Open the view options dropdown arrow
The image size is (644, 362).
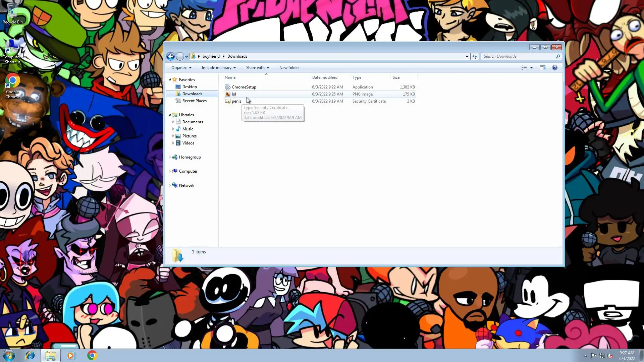[531, 68]
